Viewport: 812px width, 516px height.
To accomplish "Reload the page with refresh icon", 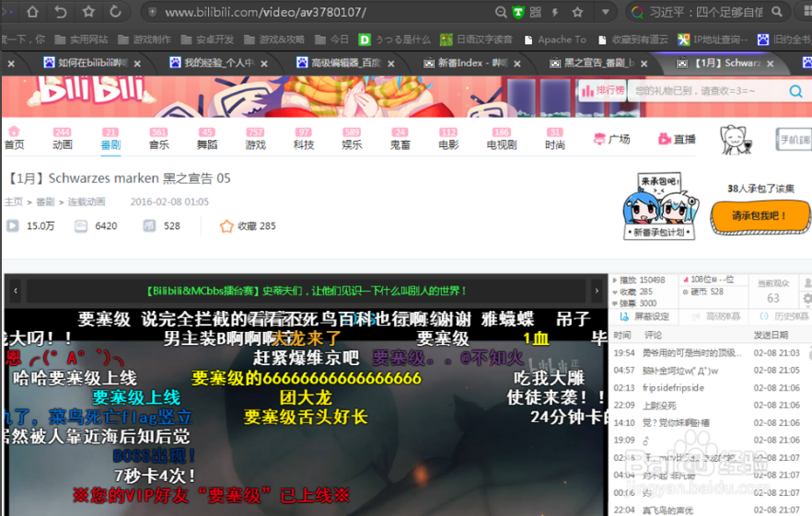I will [115, 11].
